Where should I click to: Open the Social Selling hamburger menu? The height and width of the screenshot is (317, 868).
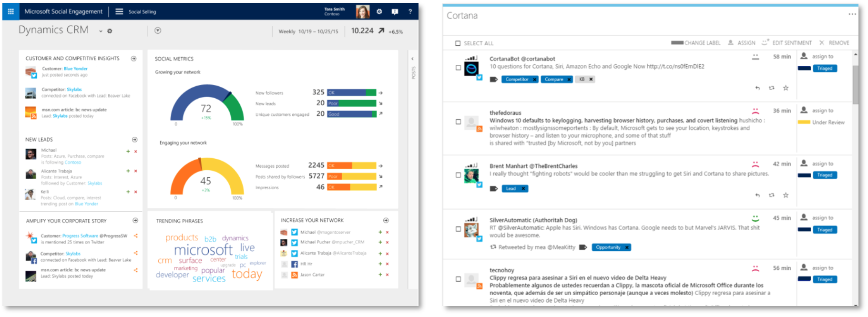tap(119, 11)
